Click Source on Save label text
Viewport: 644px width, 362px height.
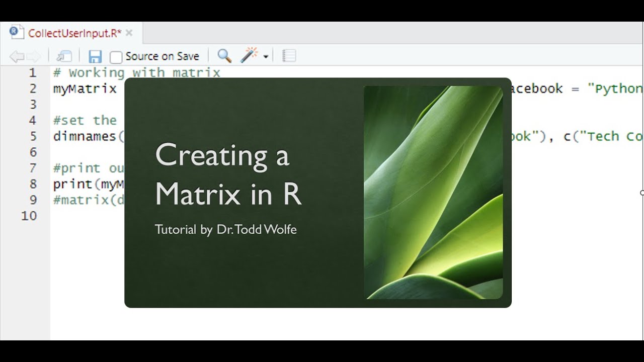(x=162, y=56)
